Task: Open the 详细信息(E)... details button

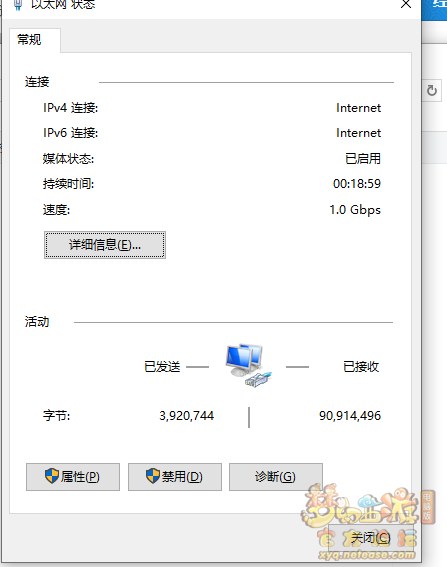Action: [105, 245]
